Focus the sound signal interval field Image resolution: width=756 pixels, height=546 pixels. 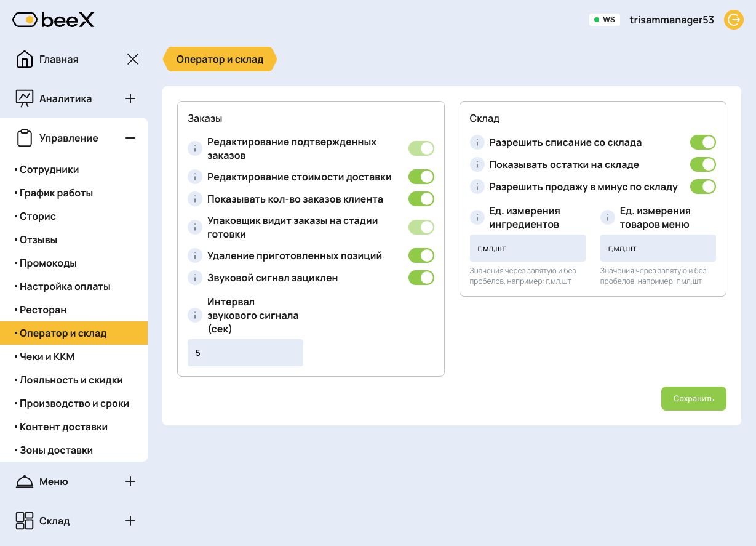245,353
